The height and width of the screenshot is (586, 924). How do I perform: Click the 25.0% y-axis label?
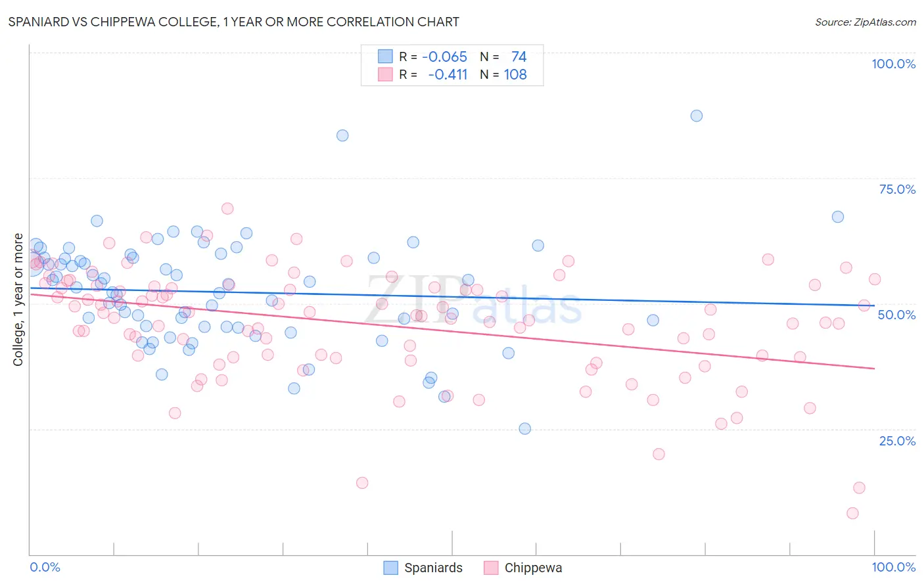(x=897, y=441)
